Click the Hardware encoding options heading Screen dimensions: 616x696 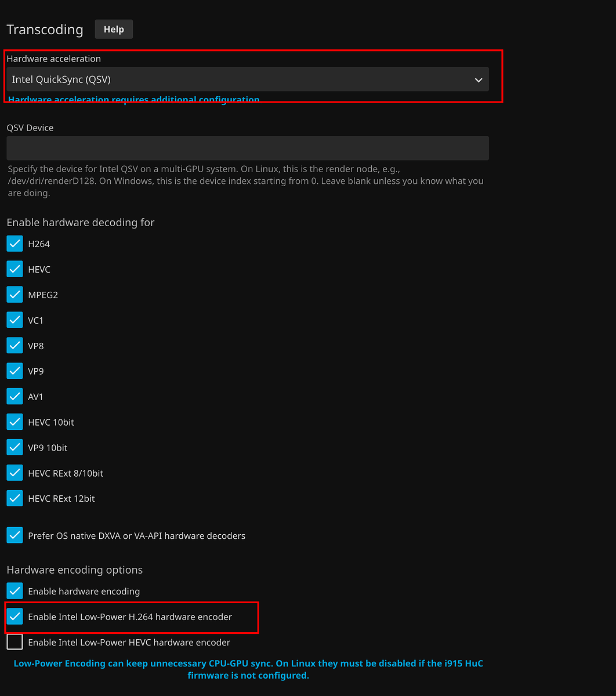pos(74,570)
